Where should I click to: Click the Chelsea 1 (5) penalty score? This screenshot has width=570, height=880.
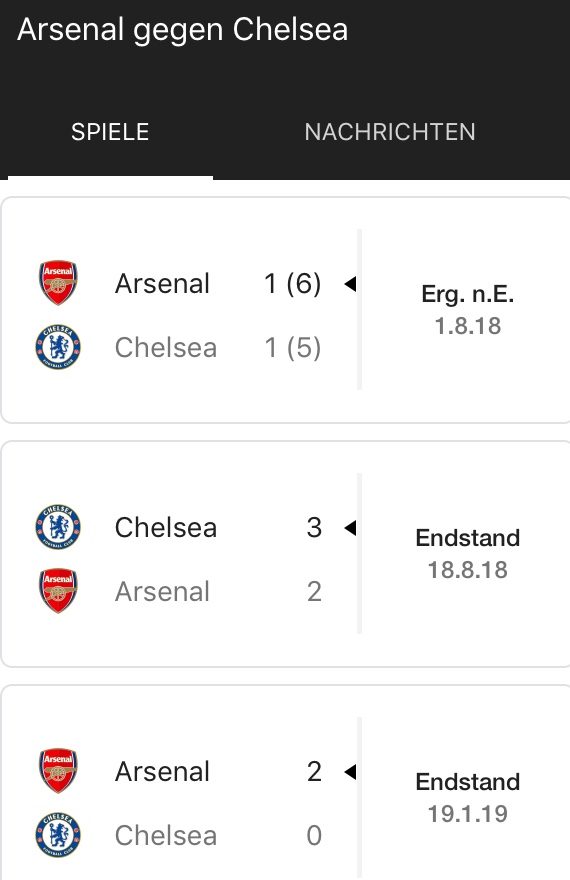click(x=292, y=347)
